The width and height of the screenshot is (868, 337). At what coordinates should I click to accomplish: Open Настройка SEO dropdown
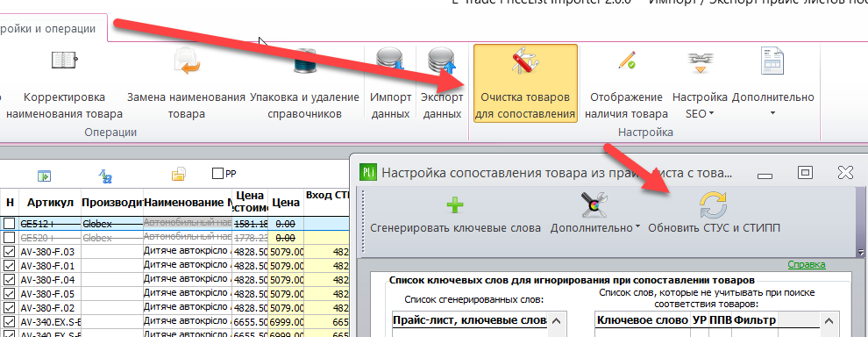700,84
